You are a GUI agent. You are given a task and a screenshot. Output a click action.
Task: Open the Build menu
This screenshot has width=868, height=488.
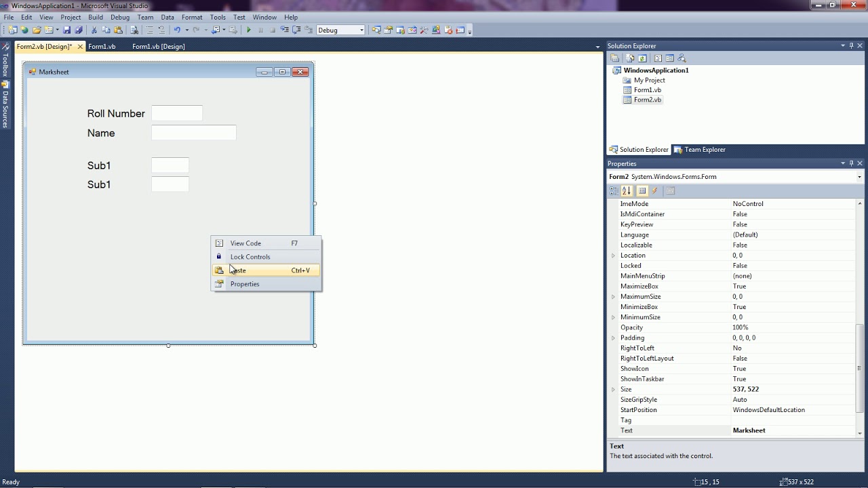tap(96, 17)
